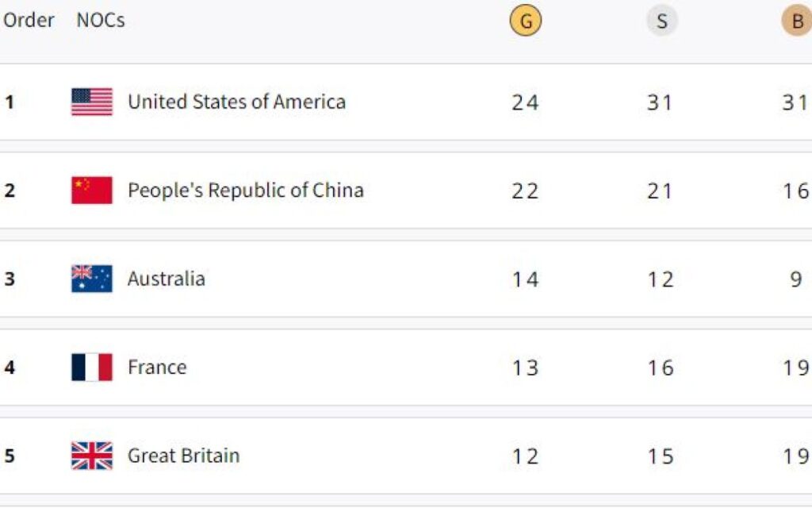This screenshot has width=812, height=508.
Task: Click the People's Republic of China flag
Action: [92, 190]
